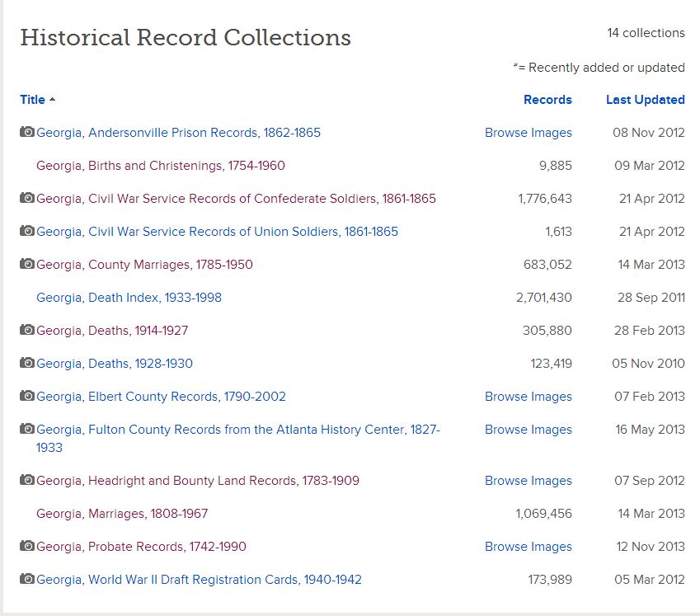Browse Images for Georgia Probate Records
The width and height of the screenshot is (700, 616).
point(529,547)
